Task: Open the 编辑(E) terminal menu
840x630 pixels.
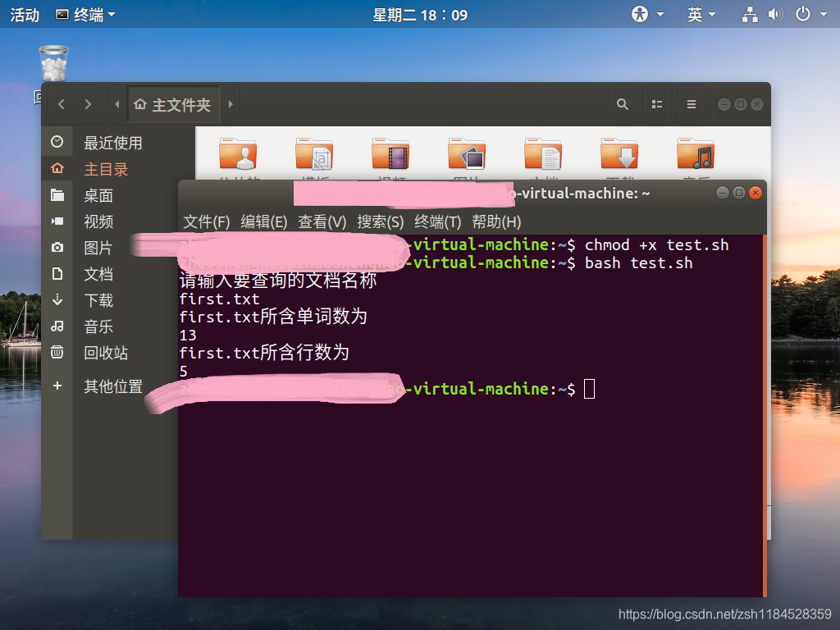Action: 264,221
